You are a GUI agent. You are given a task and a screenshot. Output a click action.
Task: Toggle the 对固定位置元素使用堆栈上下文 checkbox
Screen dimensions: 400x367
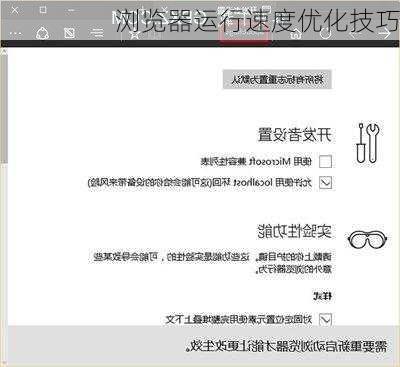point(325,319)
